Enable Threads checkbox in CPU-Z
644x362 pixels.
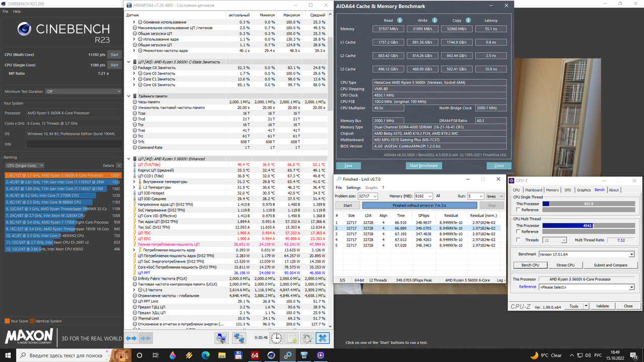point(519,240)
